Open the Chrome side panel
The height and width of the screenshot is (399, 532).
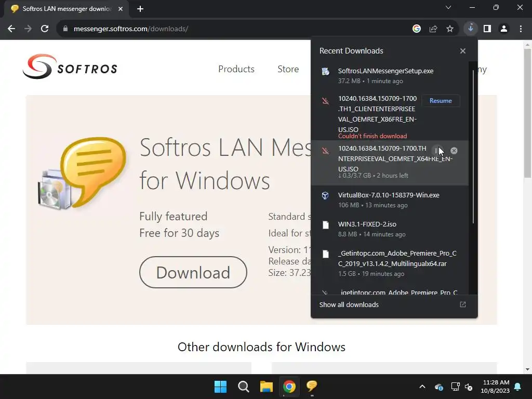(487, 29)
